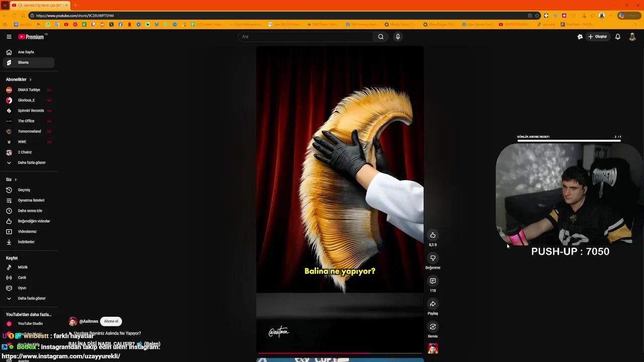Share the short via Paylaş
The width and height of the screenshot is (644, 362).
coord(433,304)
